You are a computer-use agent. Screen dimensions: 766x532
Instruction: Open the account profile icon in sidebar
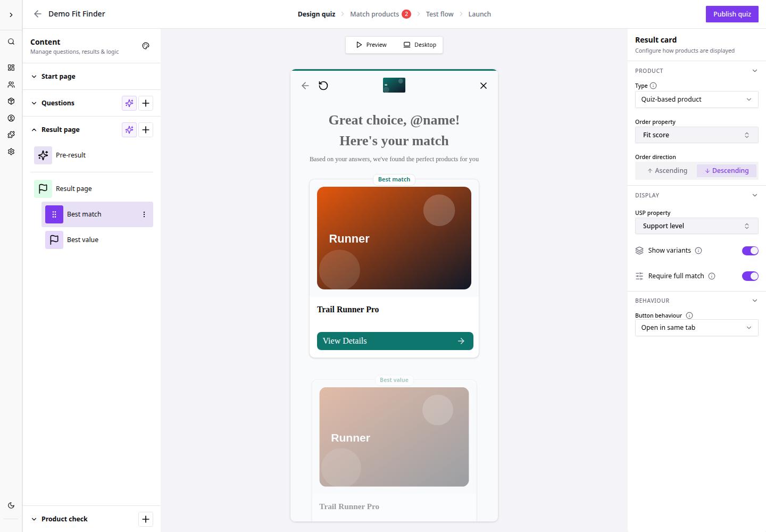coord(11,118)
